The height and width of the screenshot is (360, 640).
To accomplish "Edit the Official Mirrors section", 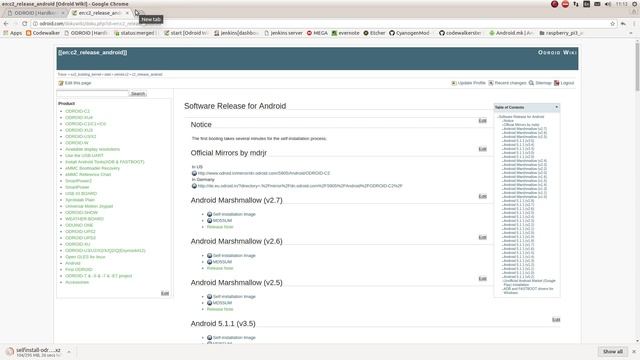I will [x=482, y=149].
